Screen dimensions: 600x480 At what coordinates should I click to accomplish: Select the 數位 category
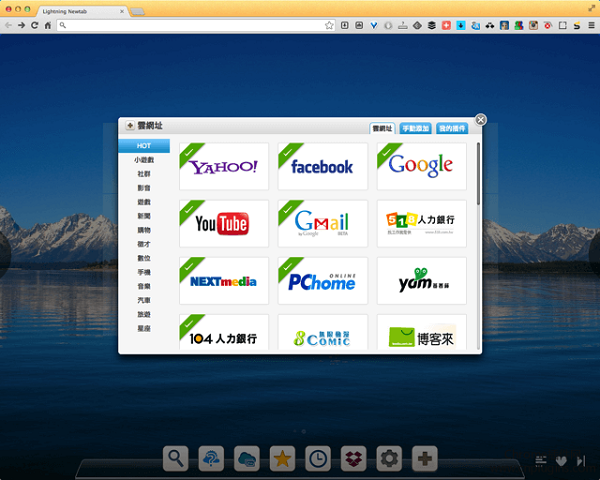144,258
